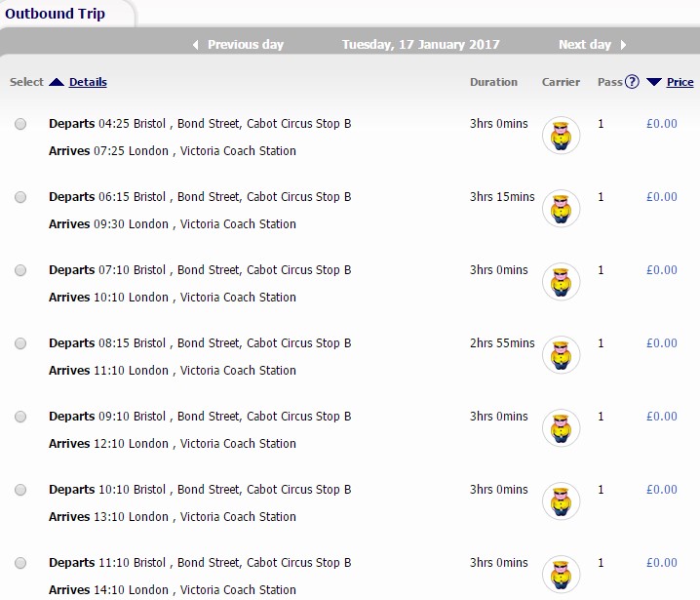
Task: Sort ascending using the Details up arrow
Action: (57, 82)
